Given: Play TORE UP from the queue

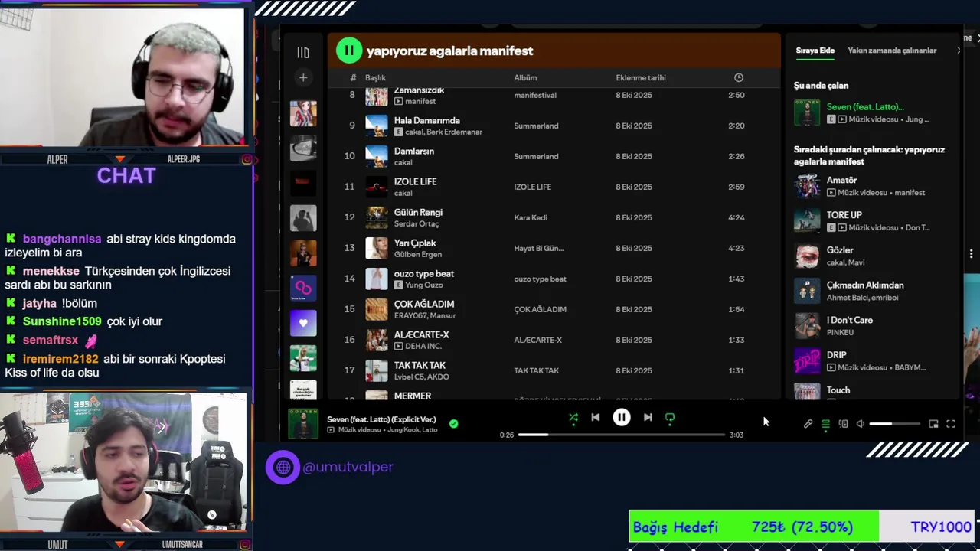Looking at the screenshot, I should pyautogui.click(x=872, y=221).
